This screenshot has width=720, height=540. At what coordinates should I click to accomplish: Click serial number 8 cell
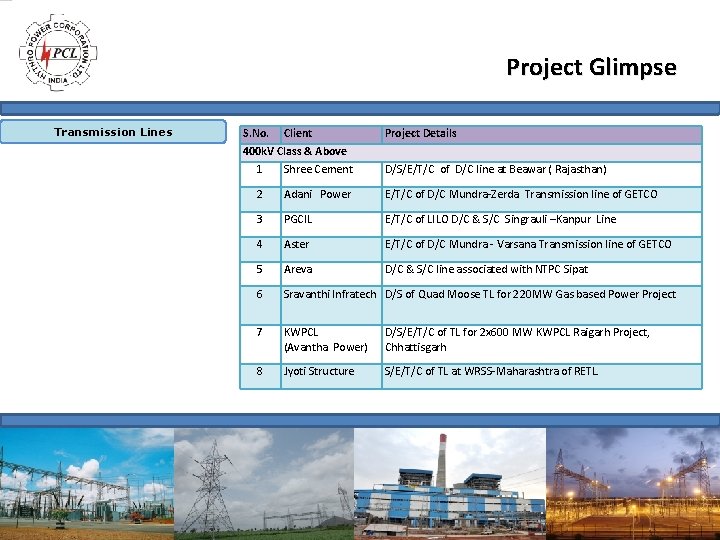[x=260, y=376]
